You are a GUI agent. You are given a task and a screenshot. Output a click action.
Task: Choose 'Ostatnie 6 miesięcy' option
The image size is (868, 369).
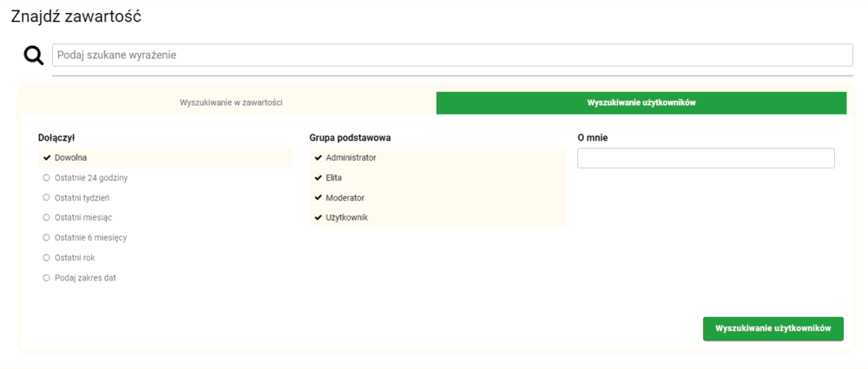pyautogui.click(x=90, y=238)
